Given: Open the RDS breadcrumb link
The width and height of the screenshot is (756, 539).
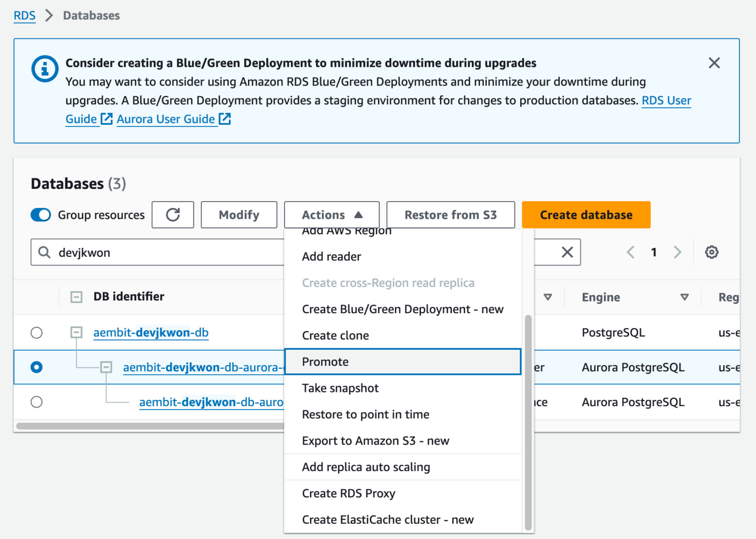Looking at the screenshot, I should pyautogui.click(x=25, y=15).
